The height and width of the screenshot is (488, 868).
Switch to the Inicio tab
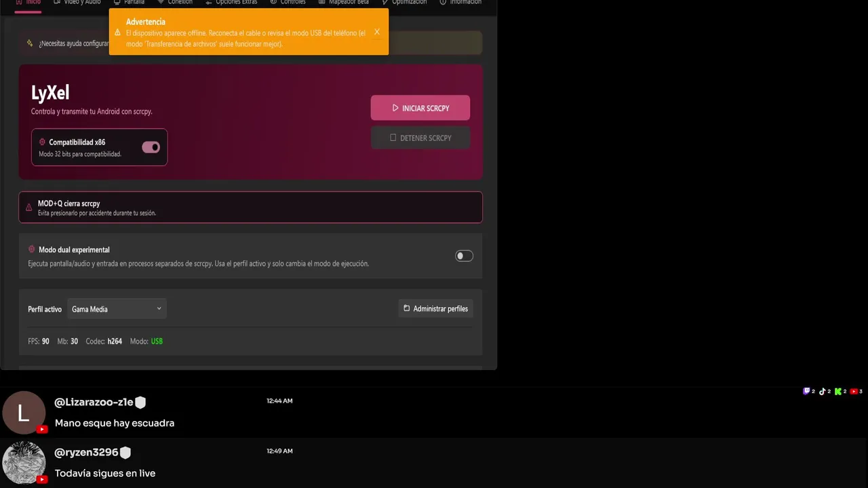pos(28,3)
